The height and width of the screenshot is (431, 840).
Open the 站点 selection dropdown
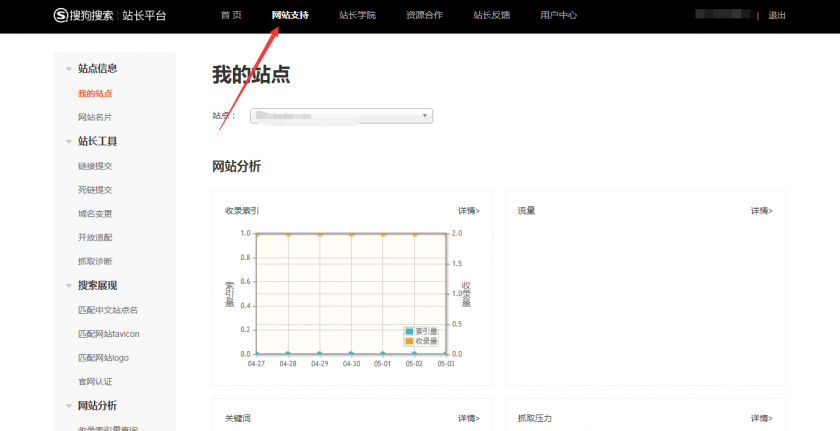[341, 116]
